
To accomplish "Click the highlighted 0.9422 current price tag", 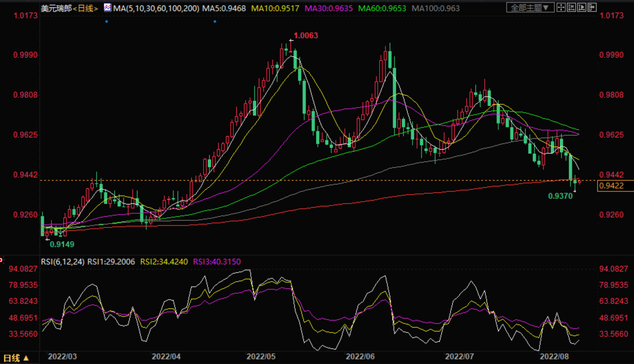I will tap(611, 186).
